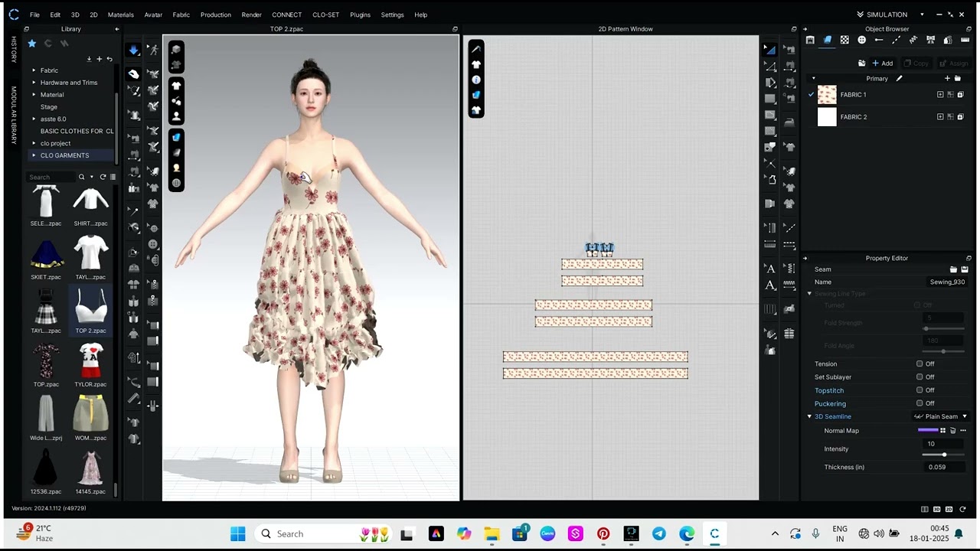The height and width of the screenshot is (551, 980).
Task: Click the list view icon beside Library search
Action: point(113,177)
